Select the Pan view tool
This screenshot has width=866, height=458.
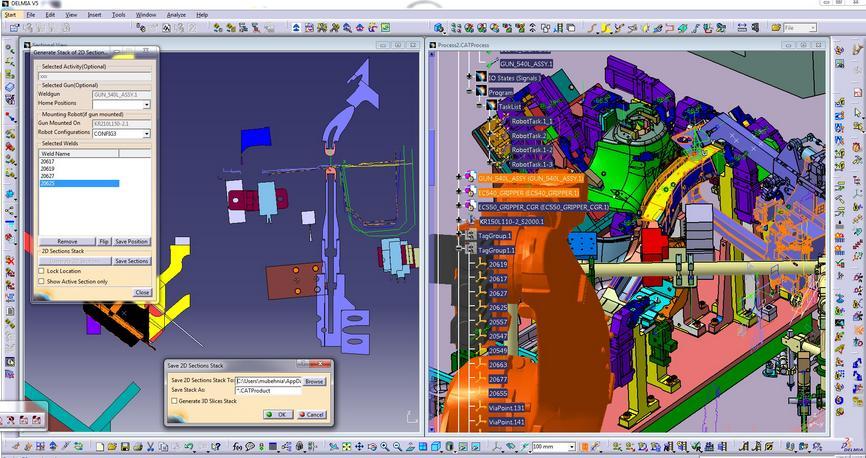tap(359, 446)
